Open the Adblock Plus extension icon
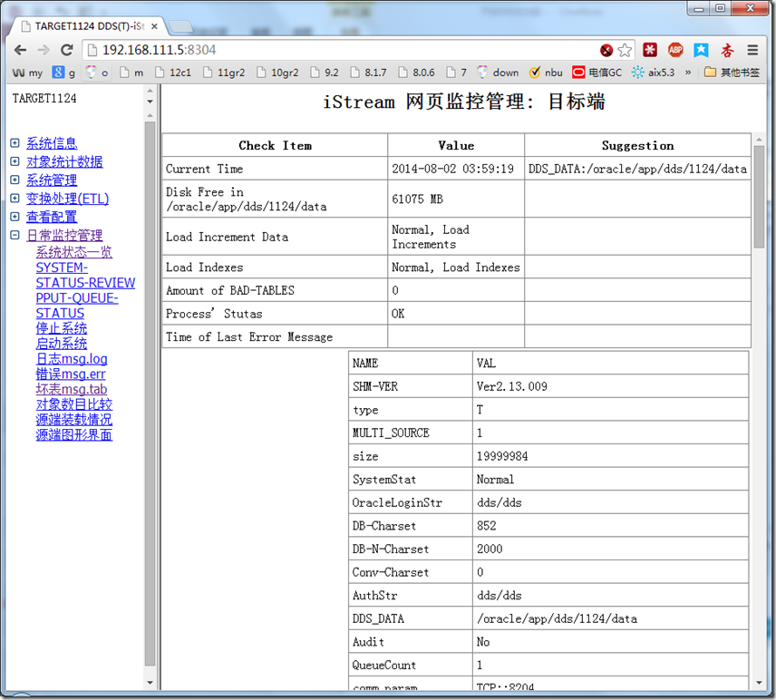The image size is (776, 700). point(675,50)
